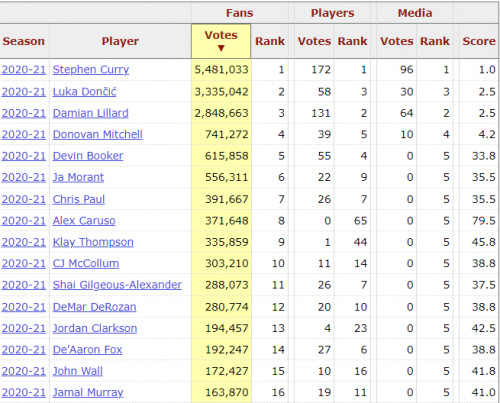Open 2020-21 season link beside Klay Thompson
500x403 pixels.
(24, 242)
